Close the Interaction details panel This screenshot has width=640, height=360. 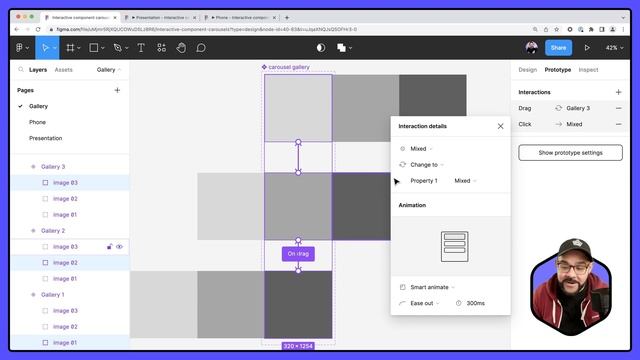(x=500, y=126)
